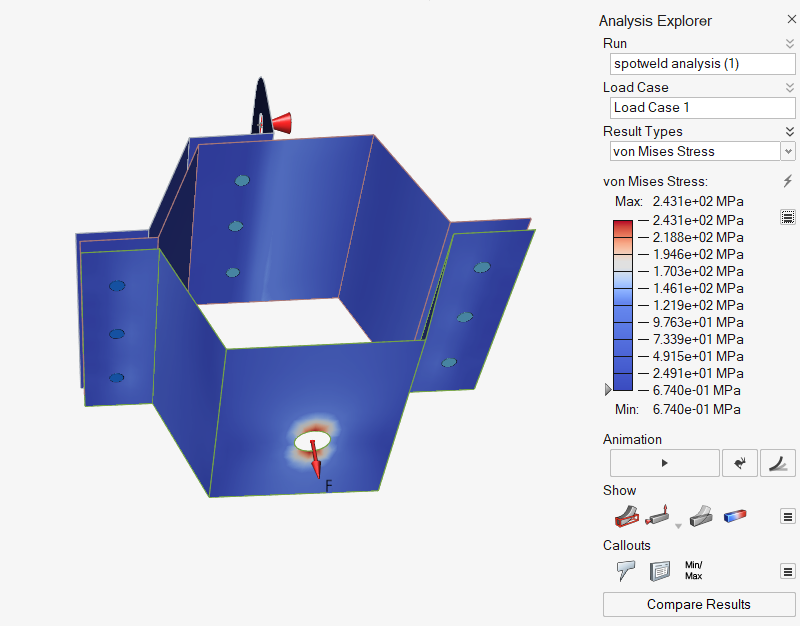Play the results animation
Image resolution: width=800 pixels, height=626 pixels.
click(x=664, y=463)
